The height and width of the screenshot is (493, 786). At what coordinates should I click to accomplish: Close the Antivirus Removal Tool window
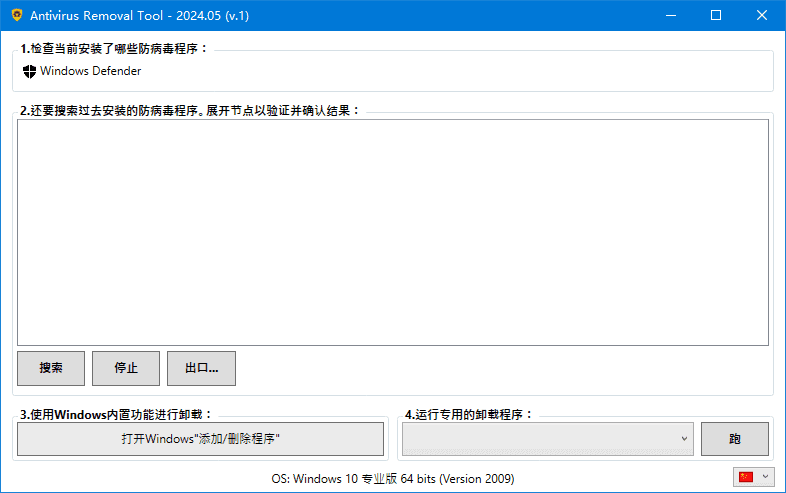point(762,15)
